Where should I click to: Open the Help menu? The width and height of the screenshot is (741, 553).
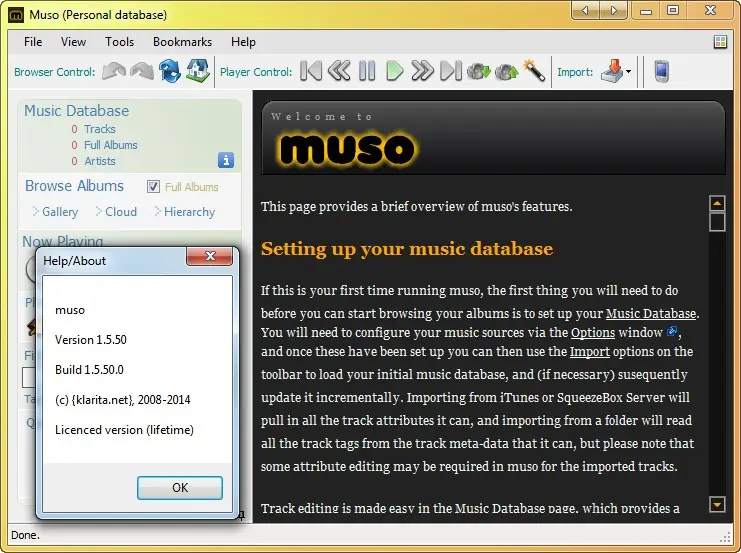[x=243, y=42]
